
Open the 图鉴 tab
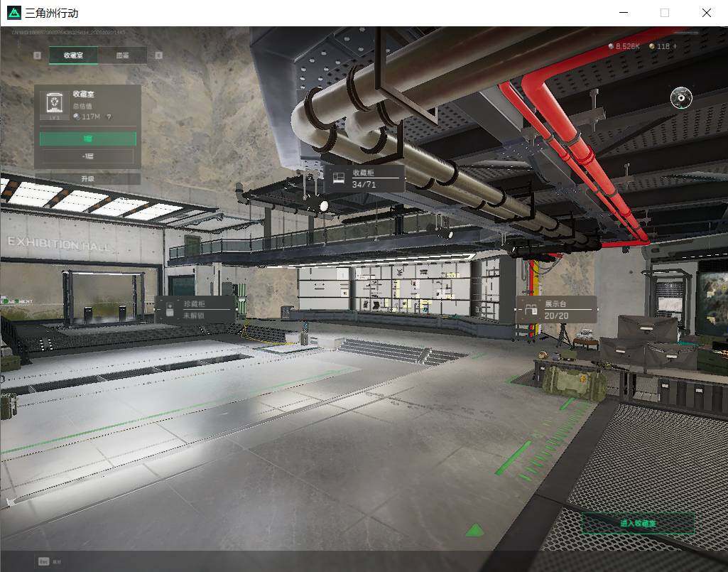(x=123, y=55)
